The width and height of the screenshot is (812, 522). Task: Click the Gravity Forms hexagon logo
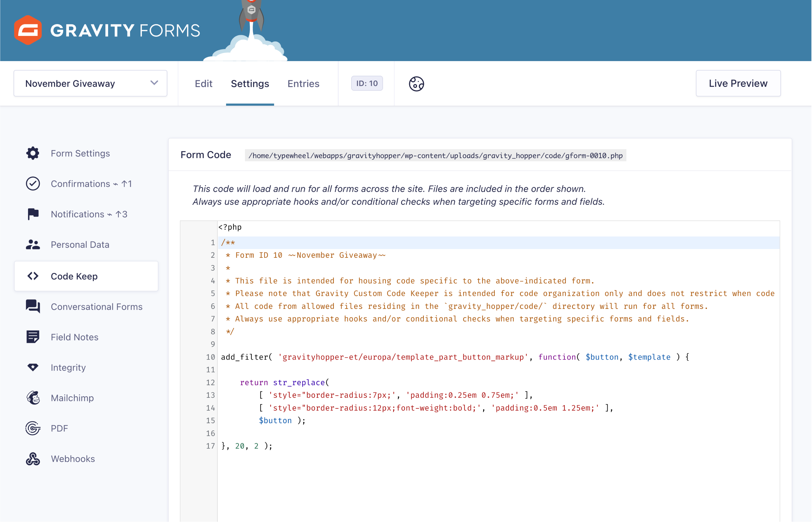click(28, 30)
